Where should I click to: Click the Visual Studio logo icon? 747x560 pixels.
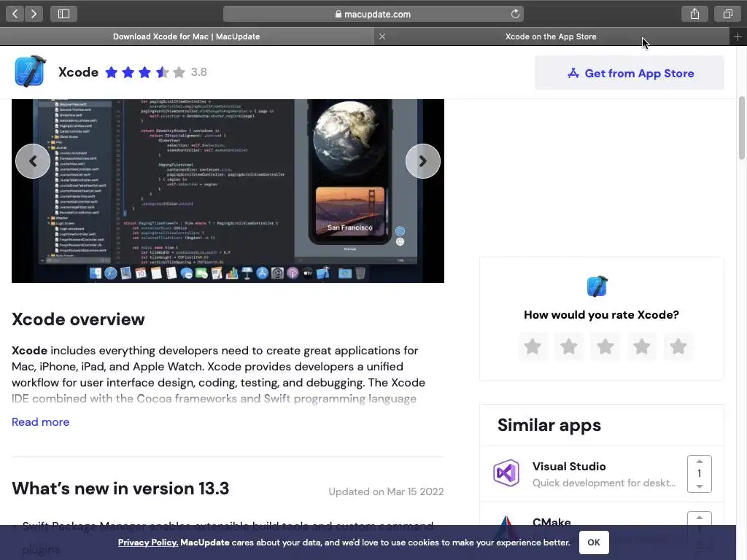pyautogui.click(x=506, y=472)
